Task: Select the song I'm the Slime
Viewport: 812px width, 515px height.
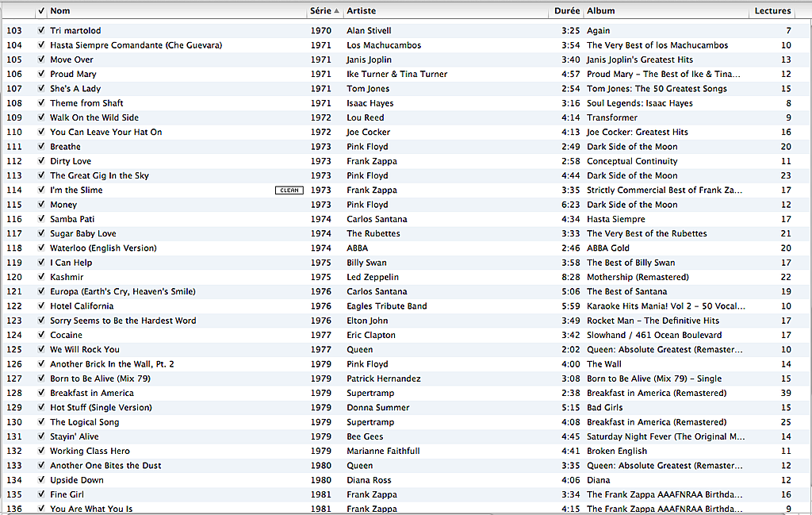Action: pos(76,190)
